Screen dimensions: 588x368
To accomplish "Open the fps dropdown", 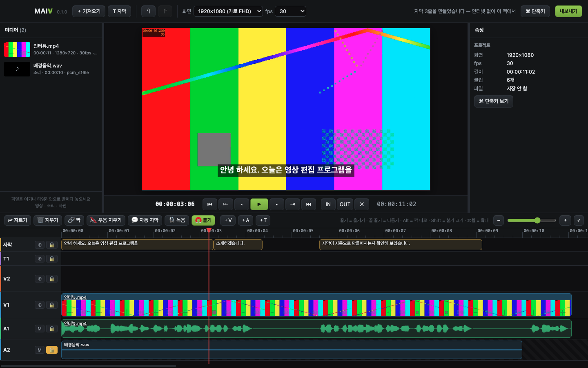I will (x=291, y=11).
